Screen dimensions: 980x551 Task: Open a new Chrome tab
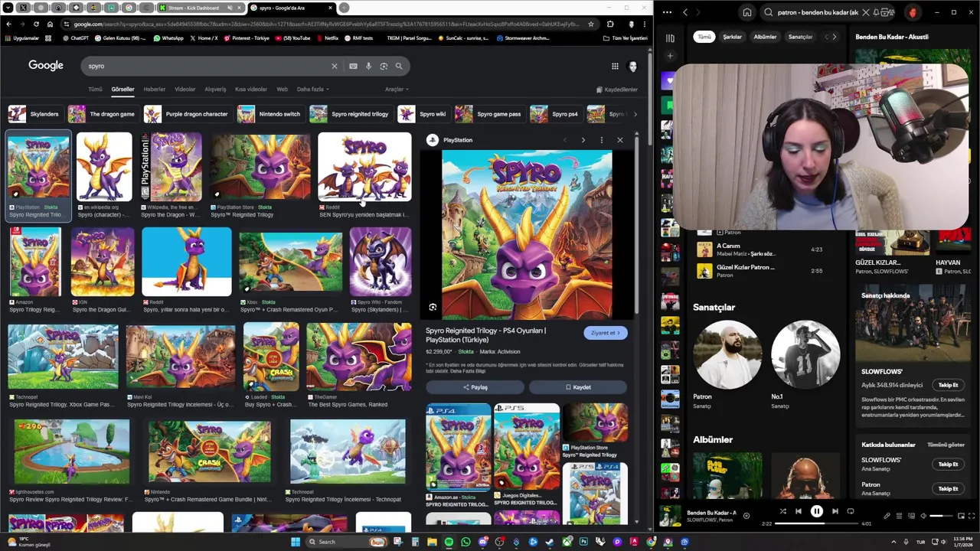point(345,8)
